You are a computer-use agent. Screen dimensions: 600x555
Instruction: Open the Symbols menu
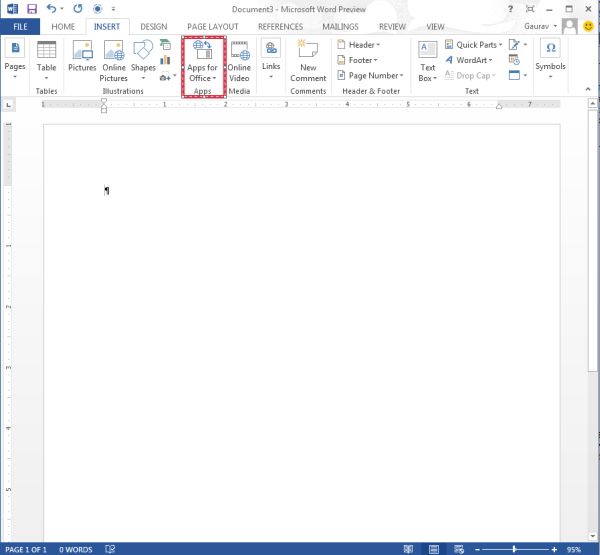550,59
